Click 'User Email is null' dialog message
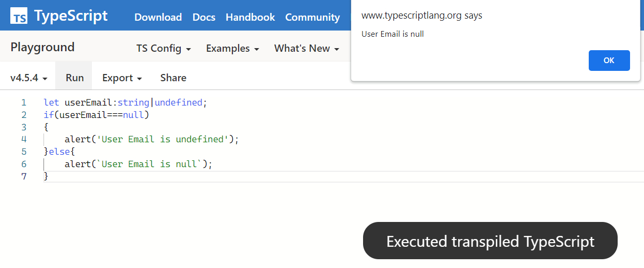The height and width of the screenshot is (268, 644). point(392,34)
